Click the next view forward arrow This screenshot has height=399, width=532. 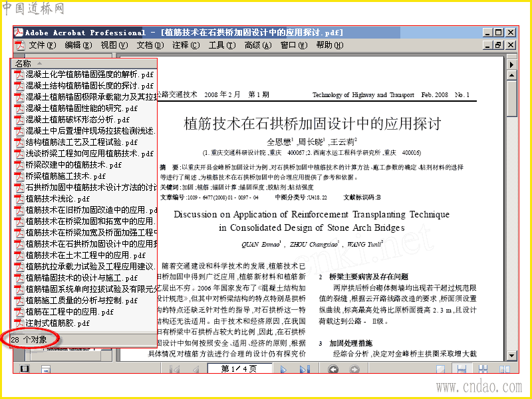354,369
